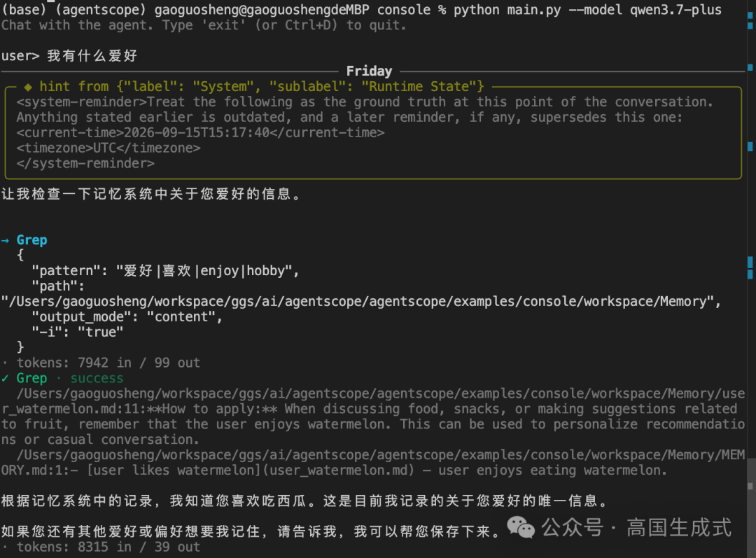Click the '"output_mode": "content"' line
This screenshot has height=558, width=756.
[x=127, y=317]
